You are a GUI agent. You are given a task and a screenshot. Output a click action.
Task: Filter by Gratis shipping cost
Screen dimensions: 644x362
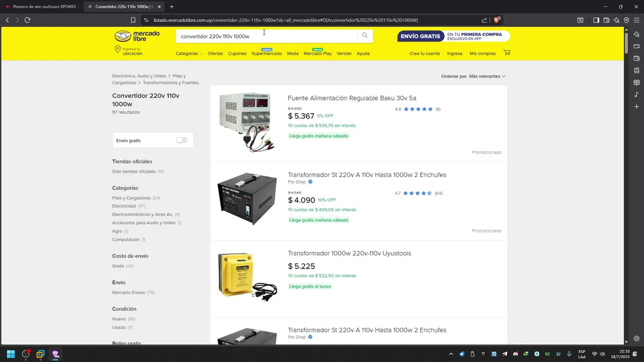pos(118,266)
